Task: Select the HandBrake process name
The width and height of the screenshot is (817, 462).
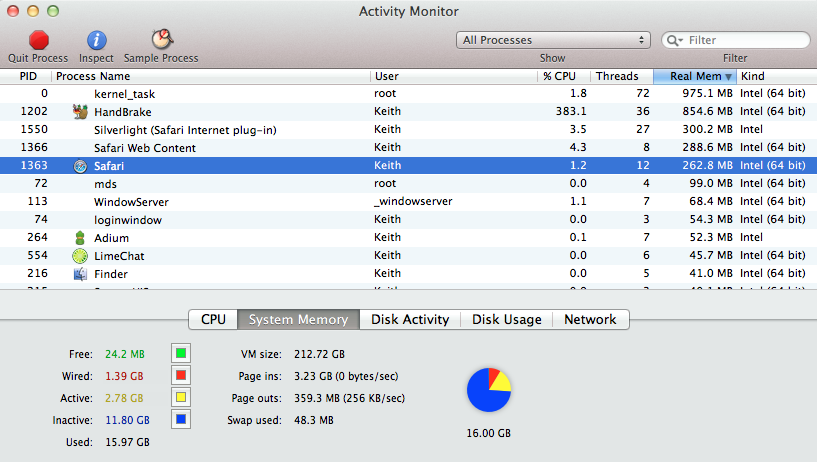Action: [x=122, y=112]
